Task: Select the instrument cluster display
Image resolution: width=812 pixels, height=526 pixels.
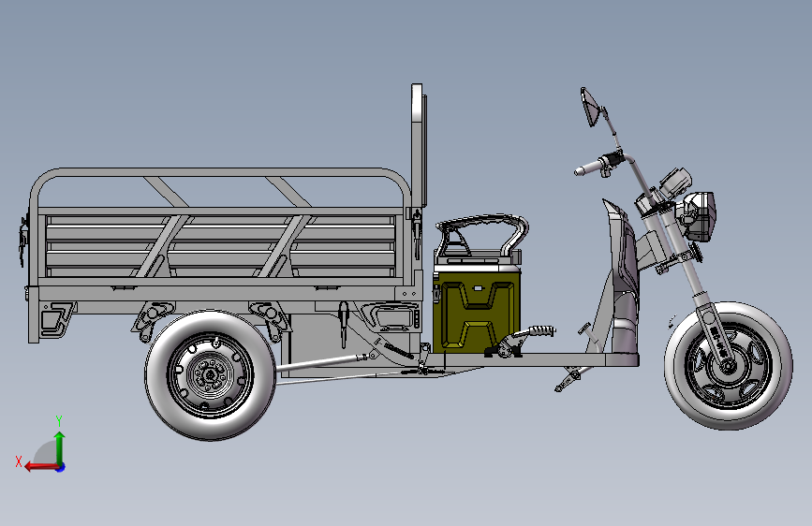Action: coord(676,182)
